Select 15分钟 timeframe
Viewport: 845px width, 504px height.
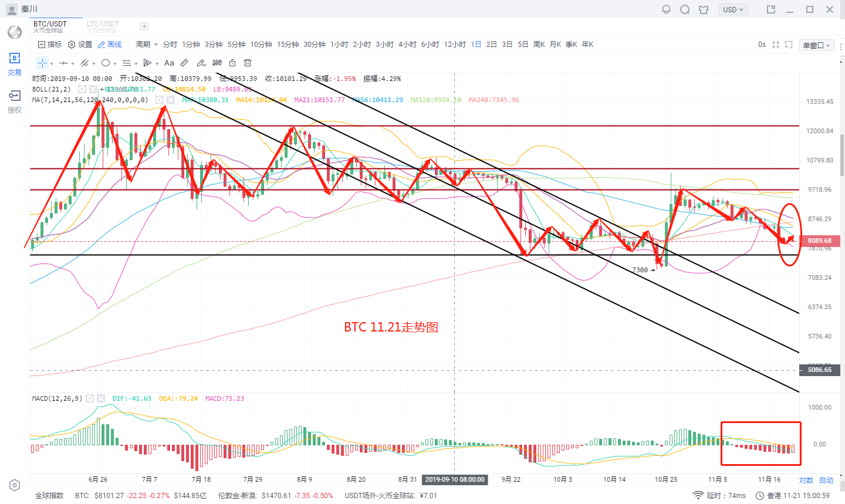pyautogui.click(x=288, y=45)
